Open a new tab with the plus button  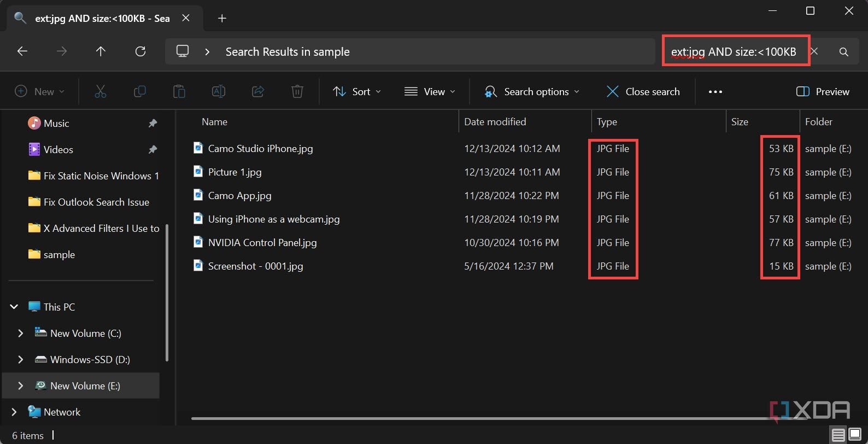coord(222,19)
